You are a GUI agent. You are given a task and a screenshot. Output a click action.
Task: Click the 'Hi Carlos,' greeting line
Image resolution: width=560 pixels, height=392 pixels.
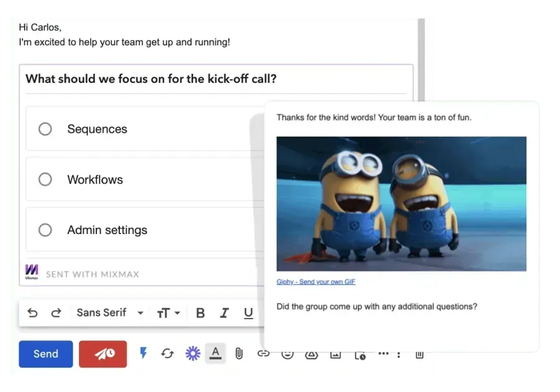click(x=40, y=27)
